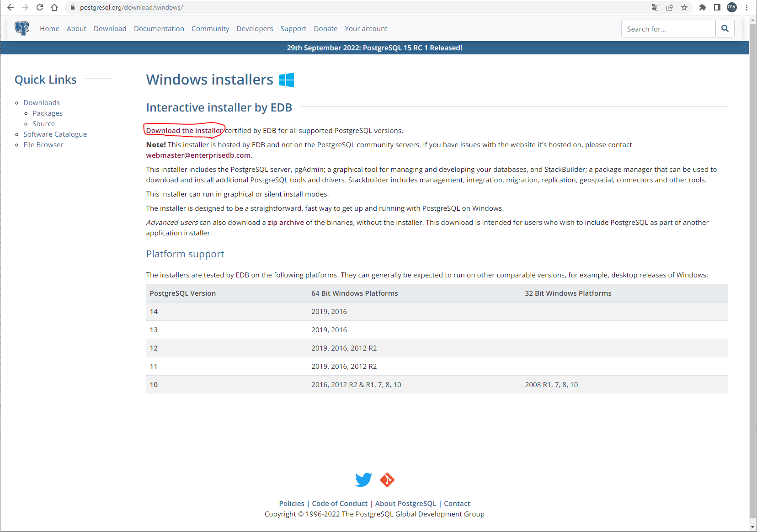Open the Community nav item
The width and height of the screenshot is (757, 532).
210,29
